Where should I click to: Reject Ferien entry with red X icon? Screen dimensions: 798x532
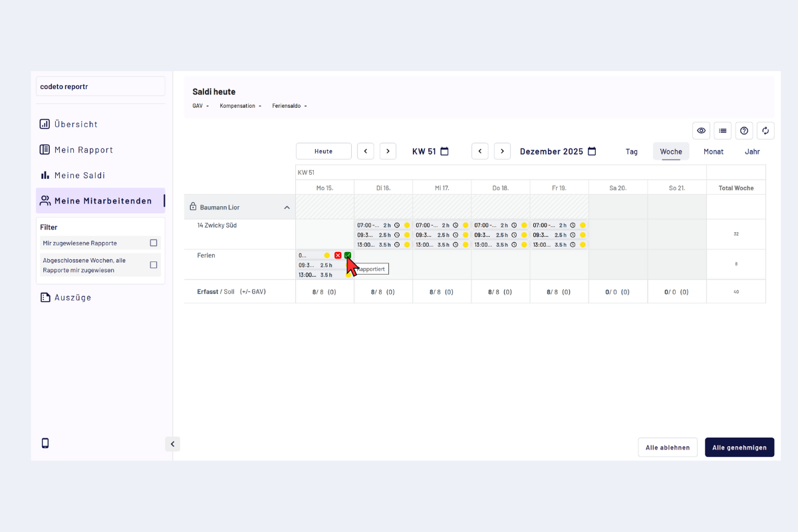338,255
